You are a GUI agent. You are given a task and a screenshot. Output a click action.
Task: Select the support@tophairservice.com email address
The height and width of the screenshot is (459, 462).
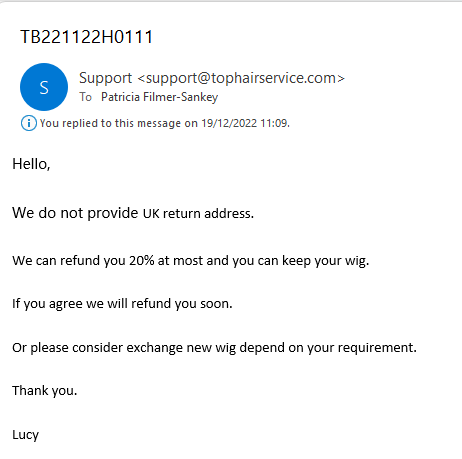coord(241,78)
